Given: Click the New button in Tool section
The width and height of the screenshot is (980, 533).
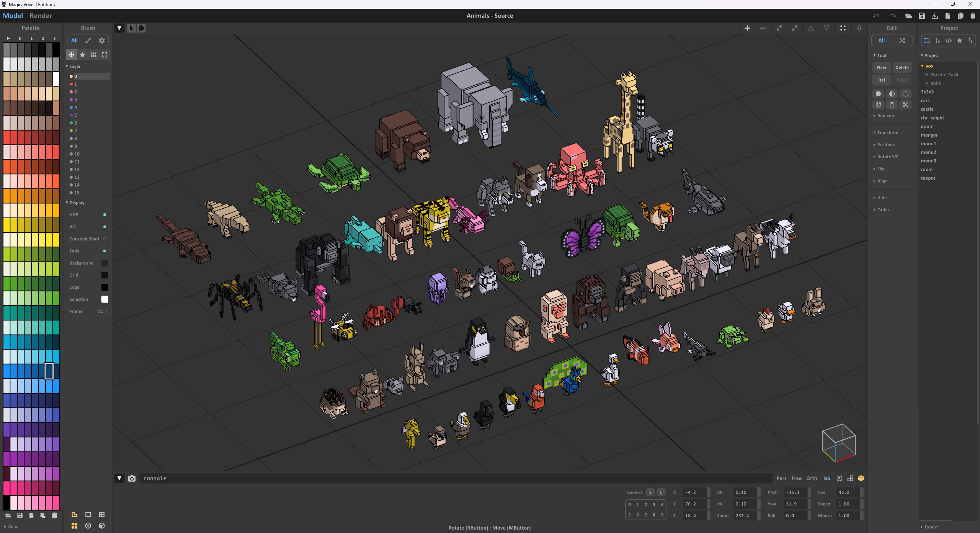Looking at the screenshot, I should [x=881, y=67].
